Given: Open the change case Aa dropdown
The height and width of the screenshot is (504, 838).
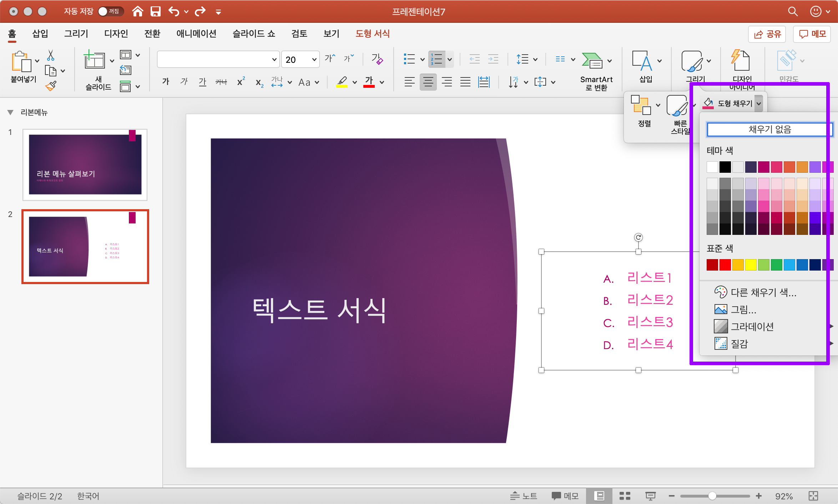Looking at the screenshot, I should (x=308, y=82).
